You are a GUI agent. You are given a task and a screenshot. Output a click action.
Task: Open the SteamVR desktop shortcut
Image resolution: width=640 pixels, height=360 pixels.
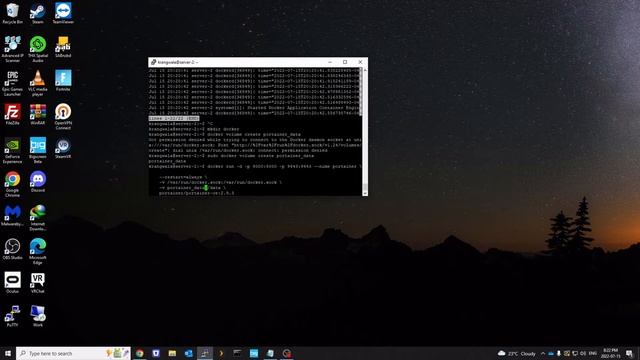[x=63, y=148]
